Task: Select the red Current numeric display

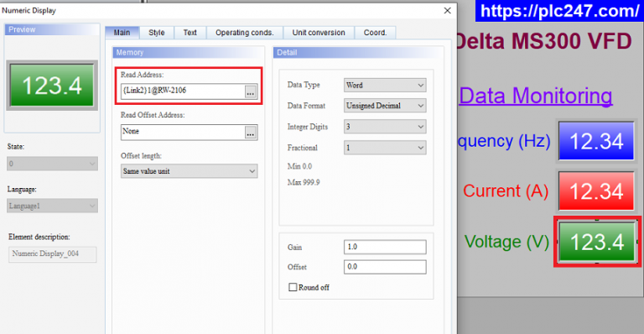Action: pyautogui.click(x=596, y=191)
